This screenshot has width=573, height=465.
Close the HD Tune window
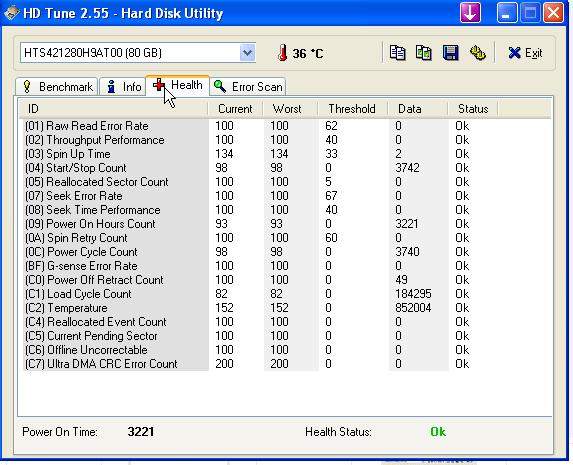[x=553, y=13]
